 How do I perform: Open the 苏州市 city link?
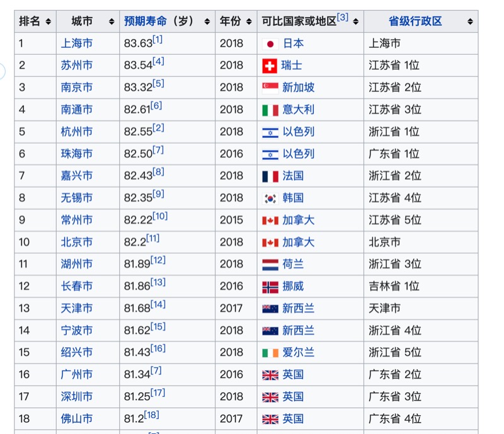76,66
